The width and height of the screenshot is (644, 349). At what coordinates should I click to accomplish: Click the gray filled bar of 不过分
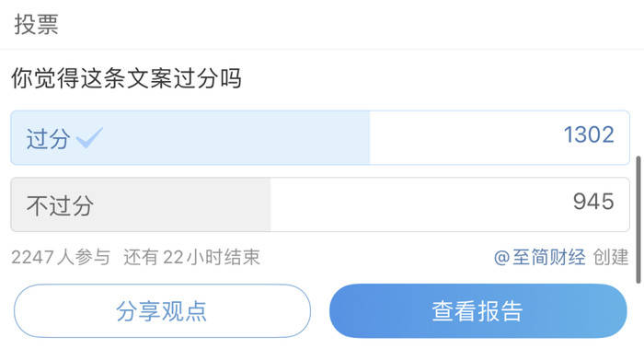coord(141,204)
